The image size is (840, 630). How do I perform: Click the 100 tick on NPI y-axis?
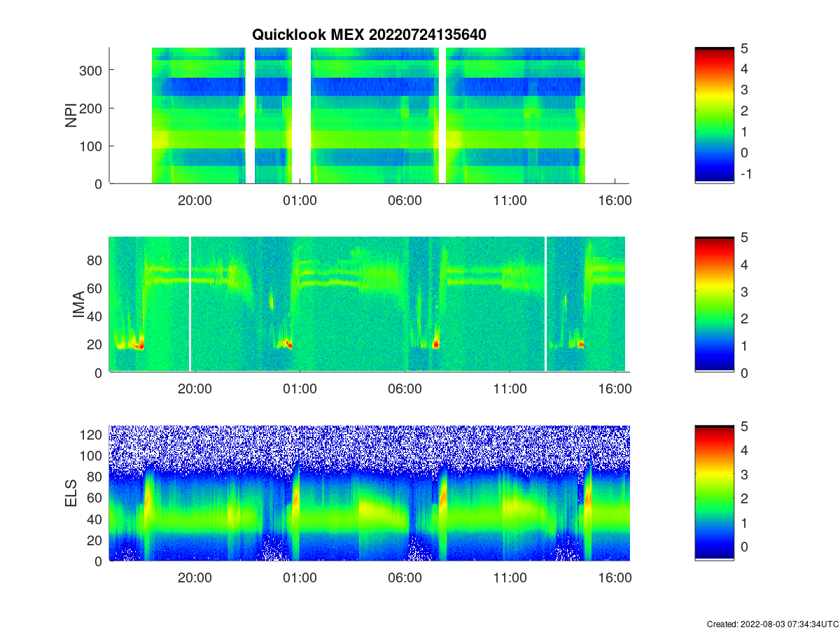[x=92, y=146]
